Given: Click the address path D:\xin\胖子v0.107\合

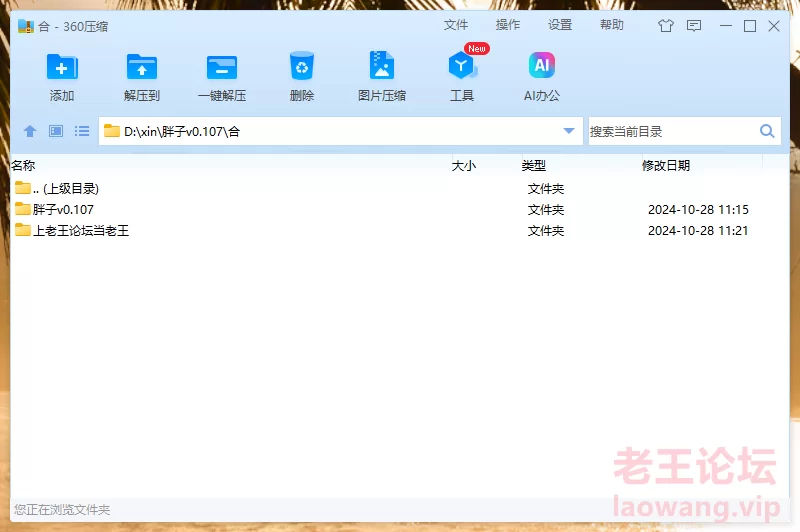Looking at the screenshot, I should 182,132.
